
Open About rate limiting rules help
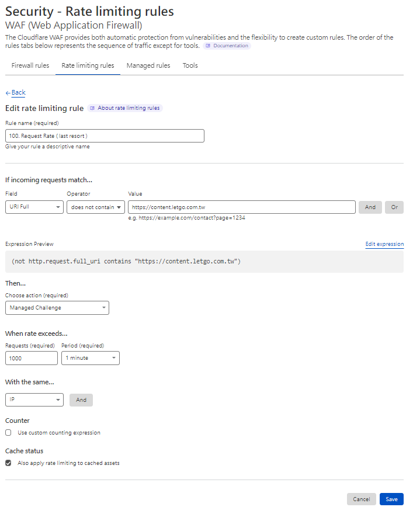[125, 108]
